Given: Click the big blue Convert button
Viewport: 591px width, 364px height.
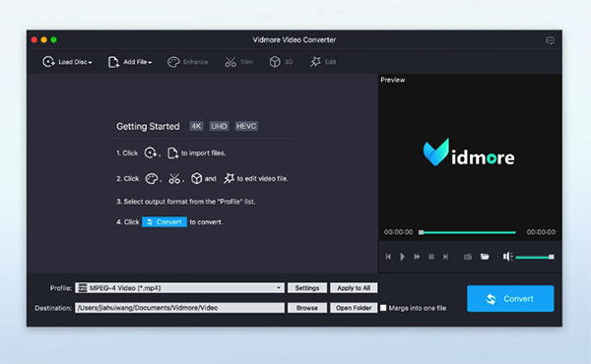Looking at the screenshot, I should pos(510,298).
